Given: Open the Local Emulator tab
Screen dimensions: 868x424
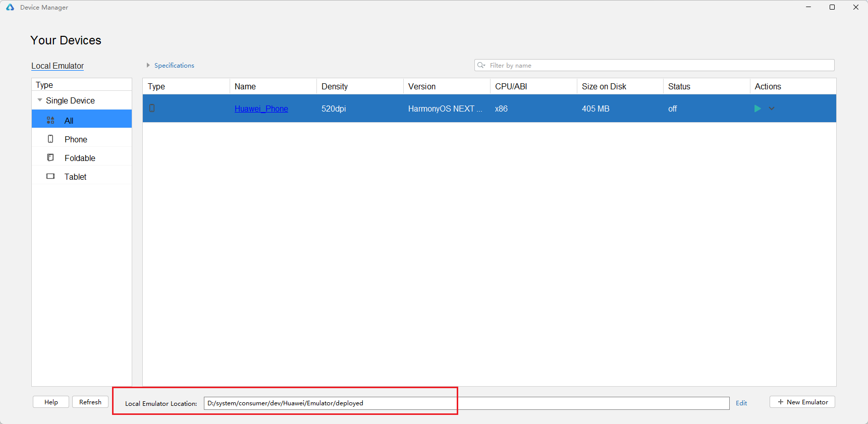Looking at the screenshot, I should tap(58, 66).
